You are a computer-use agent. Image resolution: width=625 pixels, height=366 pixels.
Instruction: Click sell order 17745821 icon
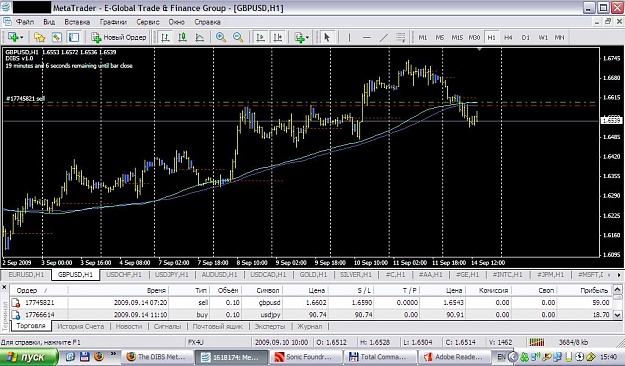pyautogui.click(x=16, y=303)
